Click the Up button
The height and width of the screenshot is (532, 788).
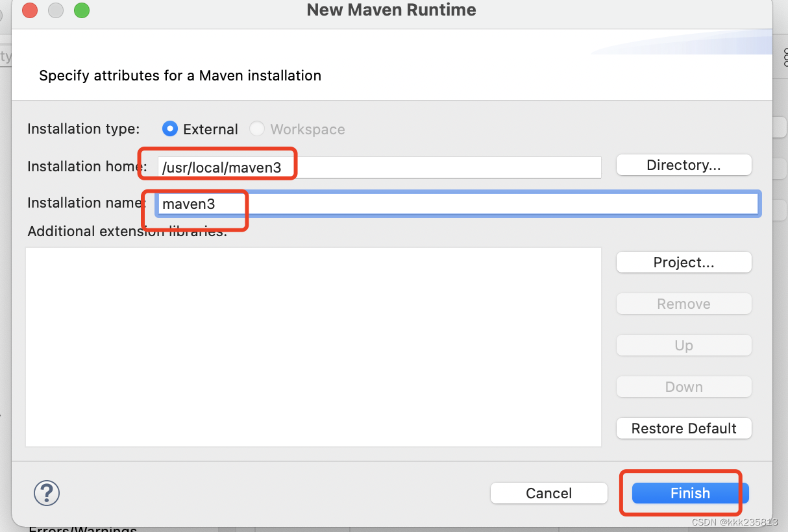683,345
